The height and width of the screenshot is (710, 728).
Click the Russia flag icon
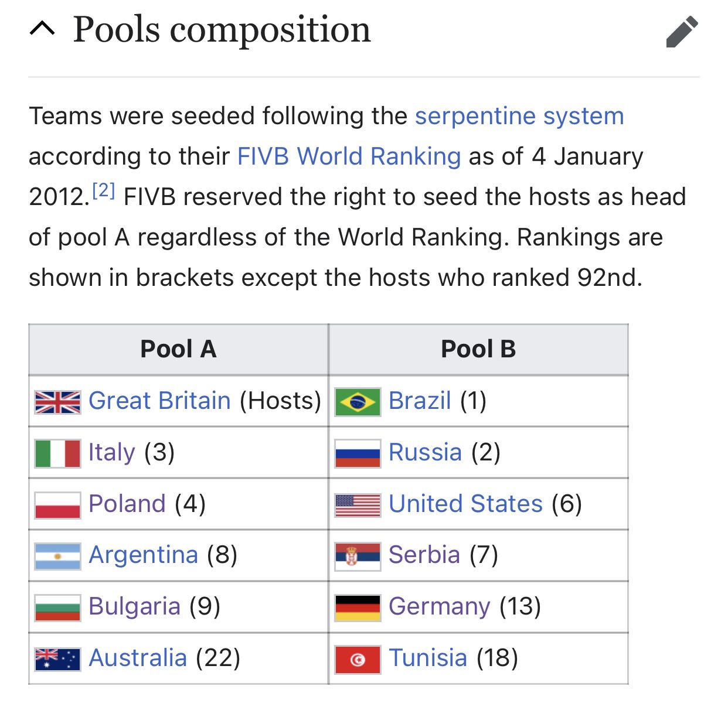(358, 453)
